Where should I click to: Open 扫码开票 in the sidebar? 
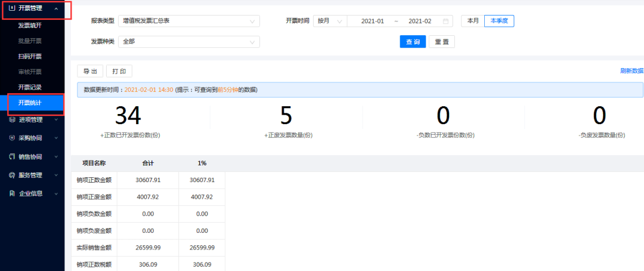30,56
